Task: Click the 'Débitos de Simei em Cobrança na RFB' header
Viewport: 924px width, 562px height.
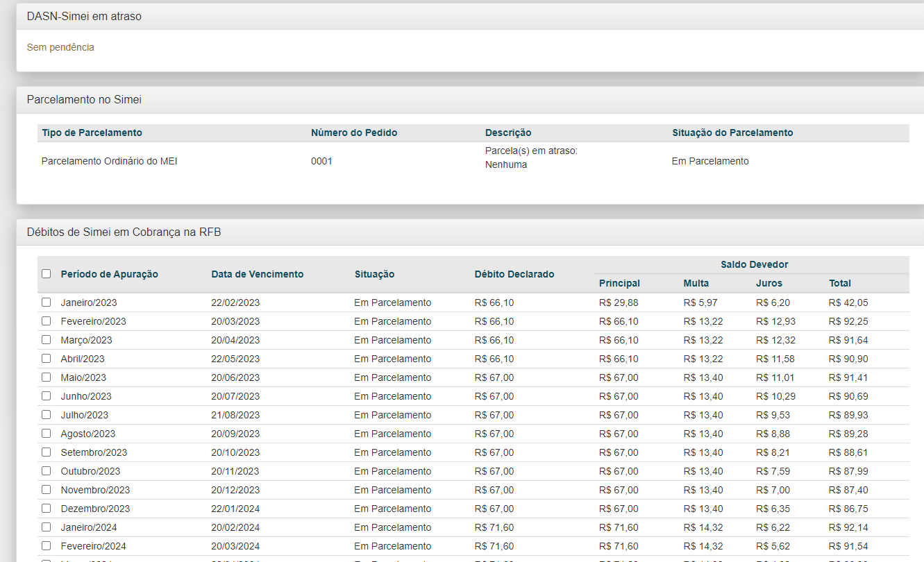Action: click(x=470, y=232)
